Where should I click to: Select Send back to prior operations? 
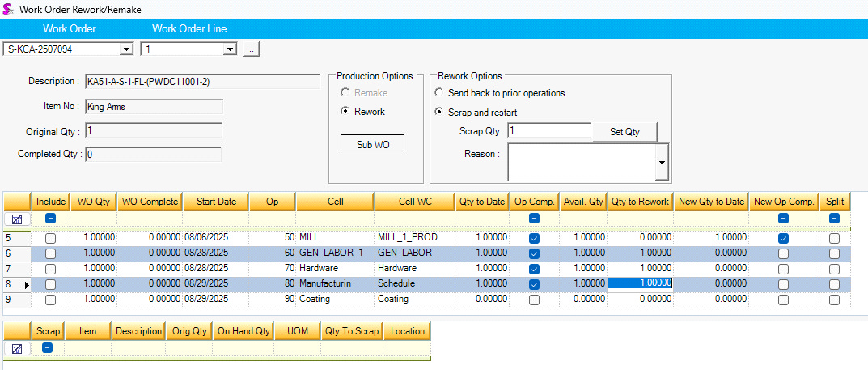coord(439,93)
